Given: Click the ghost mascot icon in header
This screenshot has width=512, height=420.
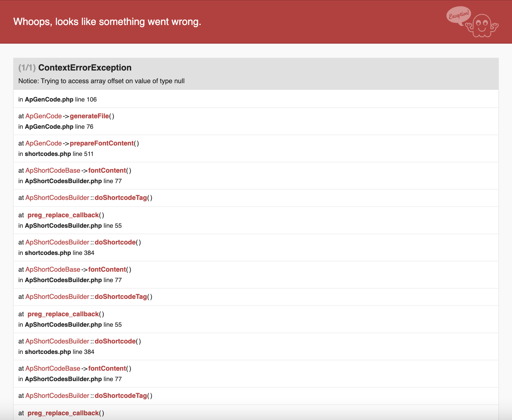Looking at the screenshot, I should click(482, 26).
